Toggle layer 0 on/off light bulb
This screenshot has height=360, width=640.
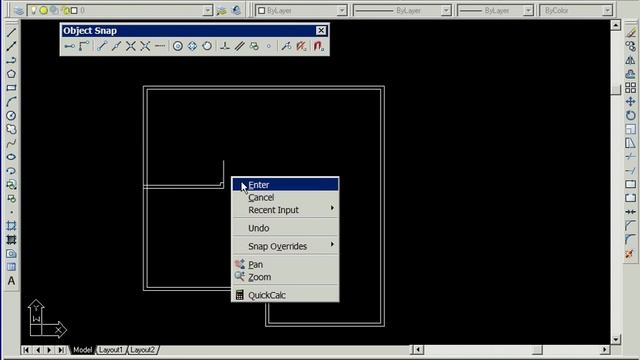point(34,10)
